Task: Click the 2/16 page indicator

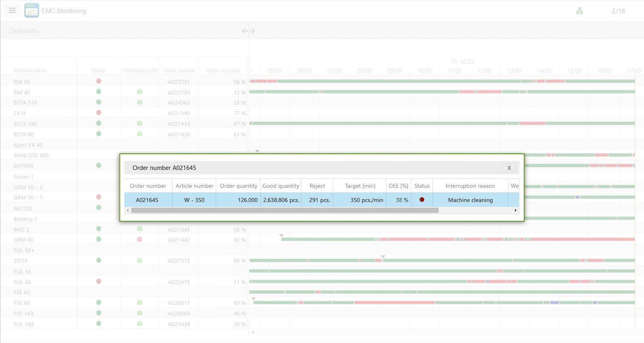Action: pos(618,11)
